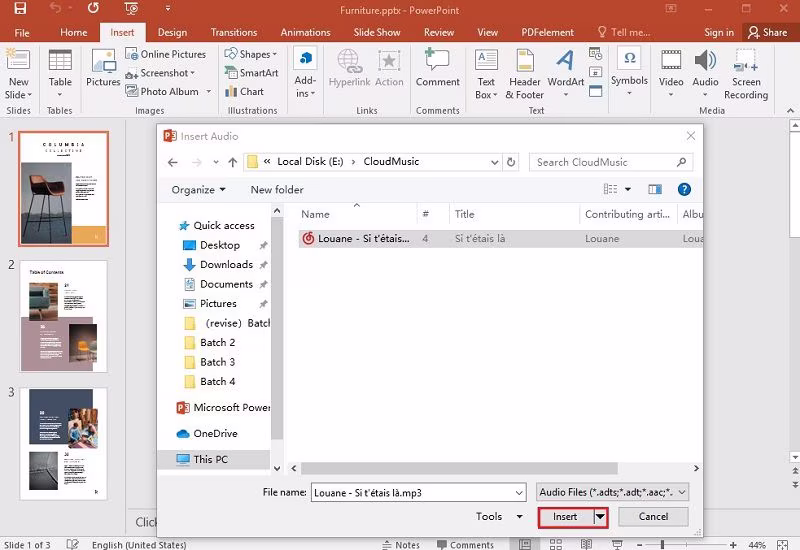Open the Video insert menu

click(671, 73)
